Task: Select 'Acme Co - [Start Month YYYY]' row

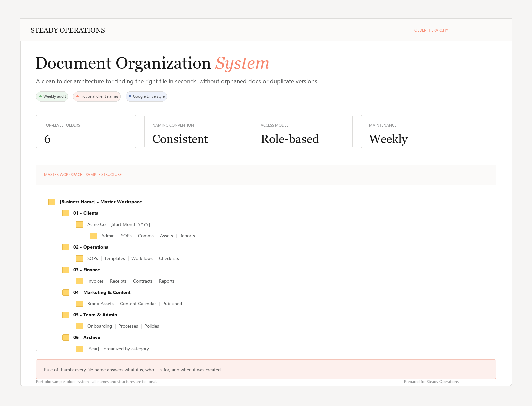Action: tap(119, 224)
